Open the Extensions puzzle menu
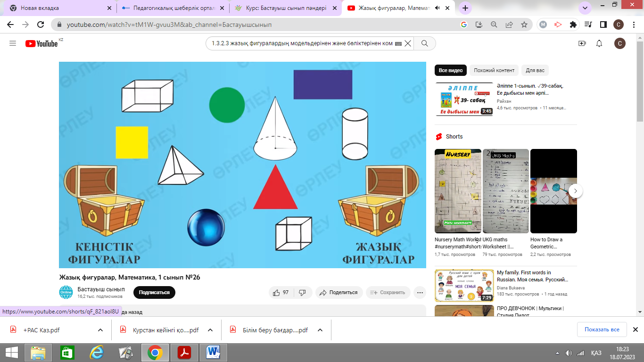 (x=573, y=25)
